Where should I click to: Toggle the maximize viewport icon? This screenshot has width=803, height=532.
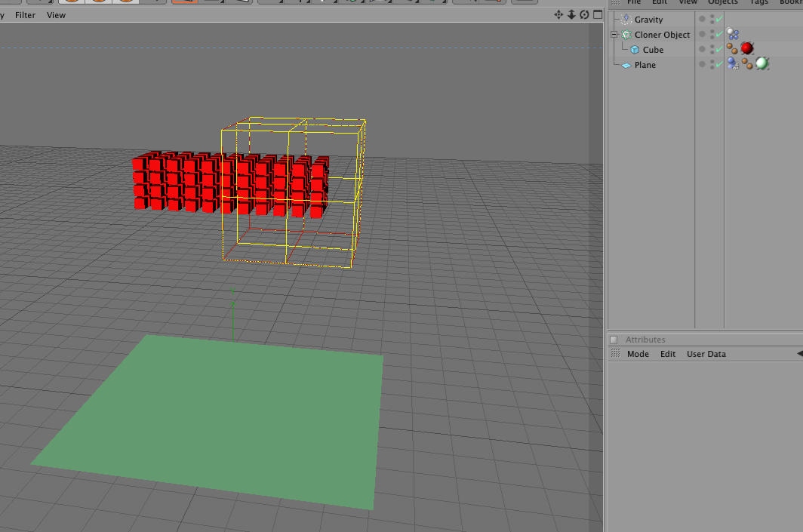point(598,14)
